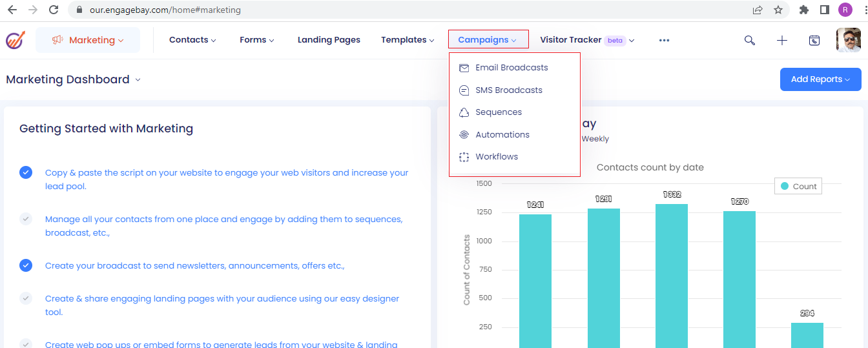Expand the Forms menu
The image size is (868, 348).
tap(256, 40)
